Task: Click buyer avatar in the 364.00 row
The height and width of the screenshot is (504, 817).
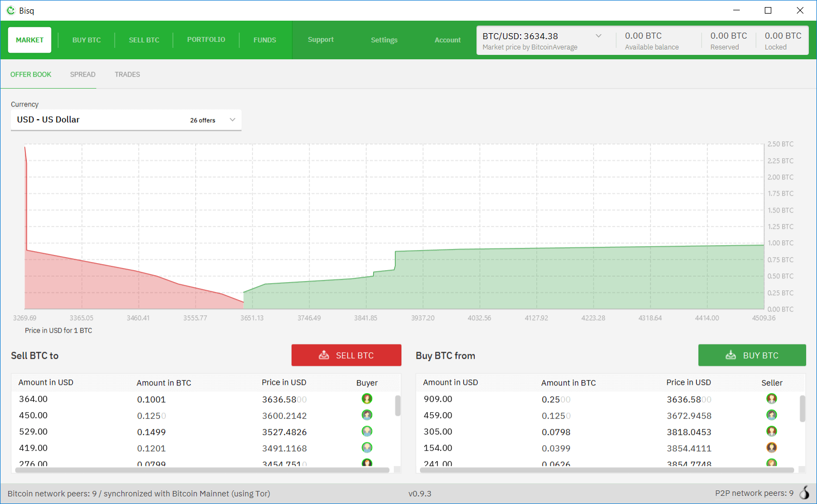Action: (367, 399)
